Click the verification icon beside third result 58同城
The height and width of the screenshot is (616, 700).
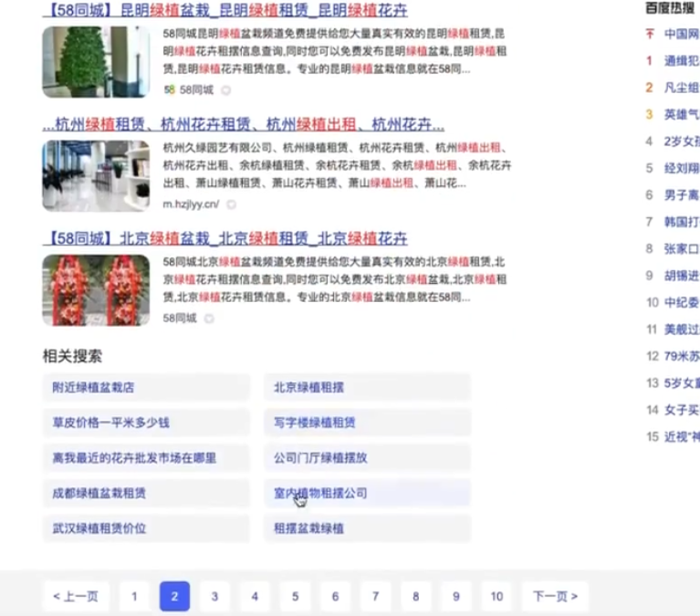click(x=209, y=318)
